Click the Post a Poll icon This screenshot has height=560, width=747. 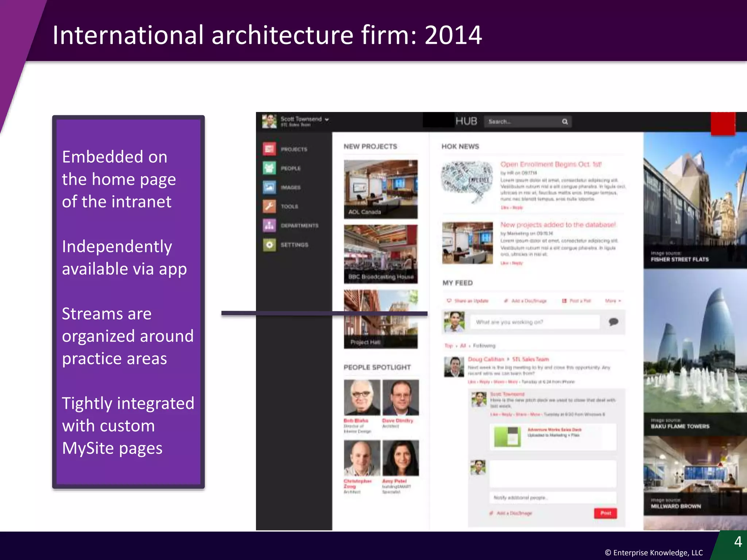(x=564, y=301)
